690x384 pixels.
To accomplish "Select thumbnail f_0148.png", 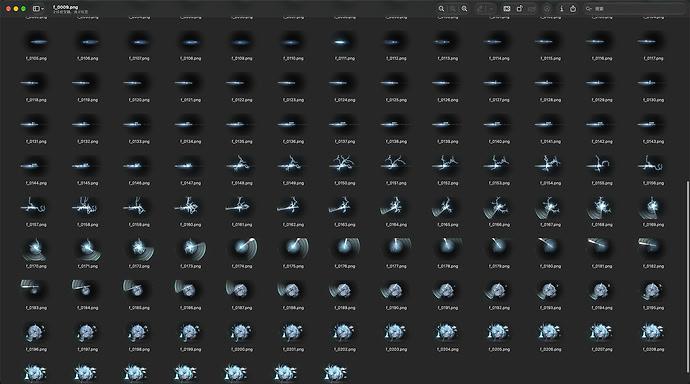I will (242, 167).
